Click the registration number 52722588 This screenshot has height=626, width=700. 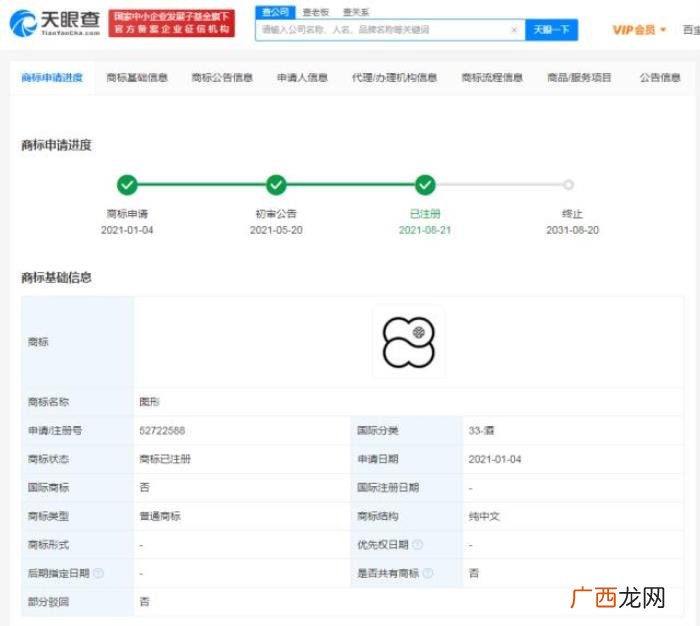162,430
